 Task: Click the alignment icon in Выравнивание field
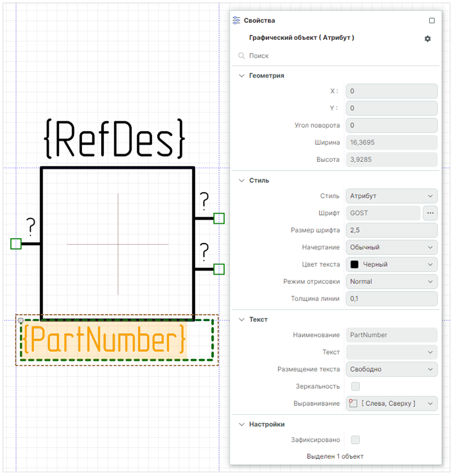[354, 403]
